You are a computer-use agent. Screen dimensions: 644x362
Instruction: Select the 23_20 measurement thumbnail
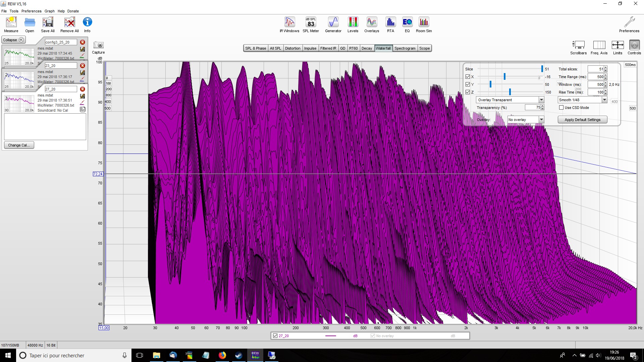pos(19,80)
